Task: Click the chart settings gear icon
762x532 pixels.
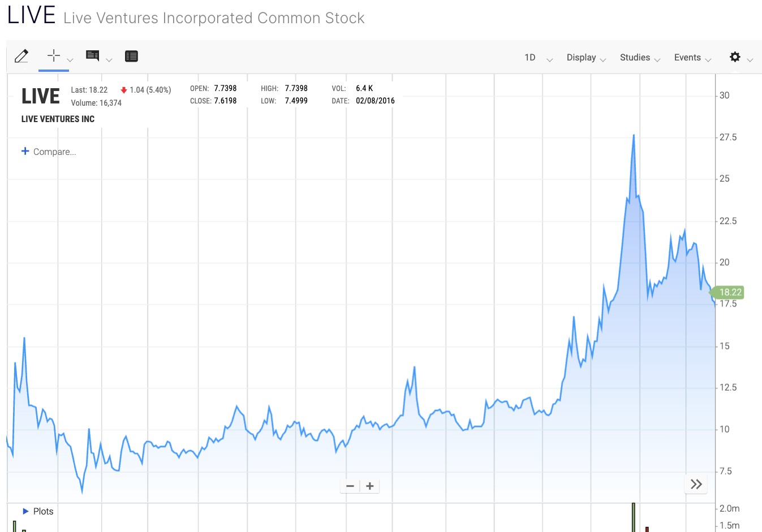Action: pyautogui.click(x=735, y=57)
